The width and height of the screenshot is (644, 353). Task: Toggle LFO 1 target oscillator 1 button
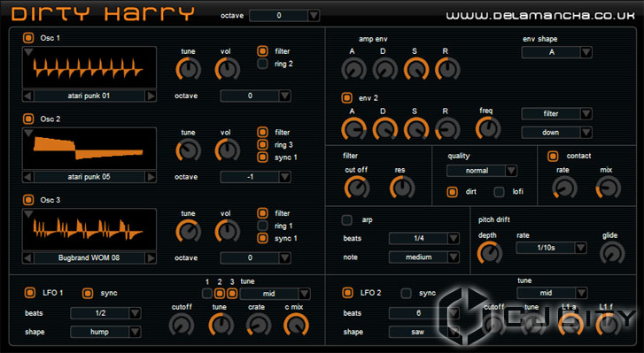coord(207,293)
